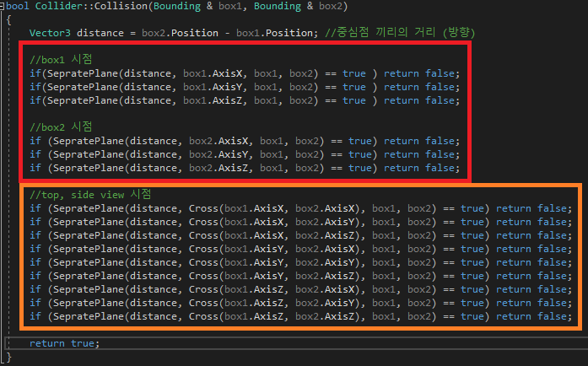
Task: Click the final 'return true;' statement
Action: coord(64,343)
